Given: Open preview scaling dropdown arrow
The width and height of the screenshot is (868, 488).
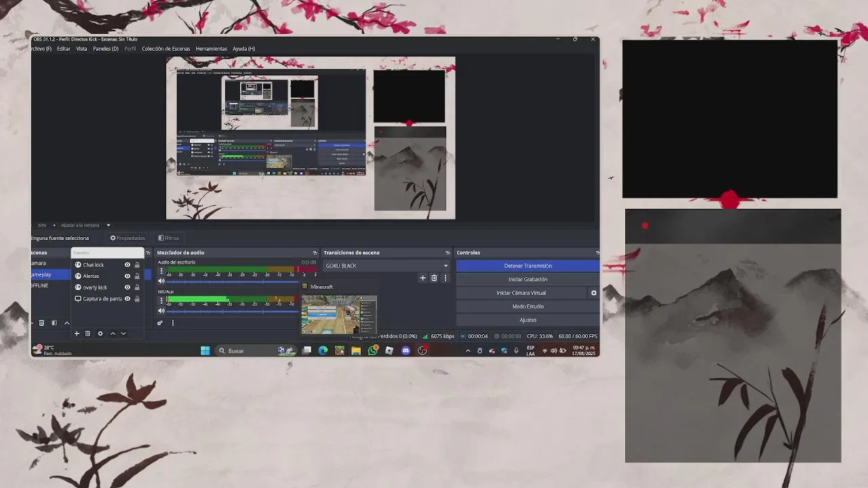Looking at the screenshot, I should pos(108,225).
